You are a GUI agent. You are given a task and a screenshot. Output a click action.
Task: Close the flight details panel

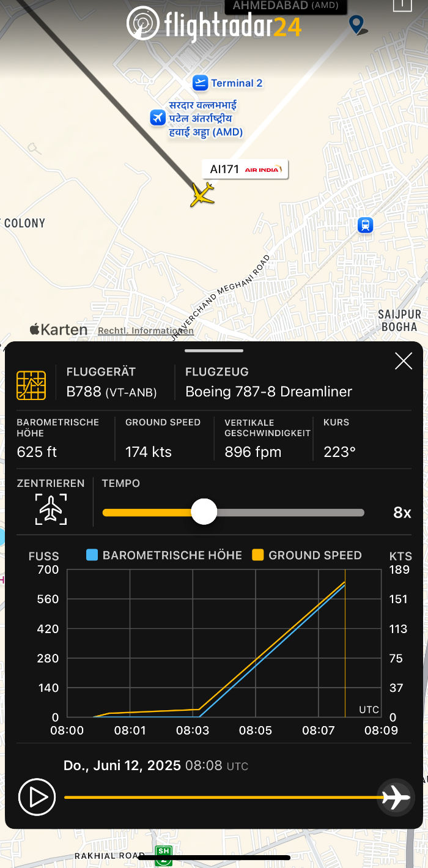(404, 362)
